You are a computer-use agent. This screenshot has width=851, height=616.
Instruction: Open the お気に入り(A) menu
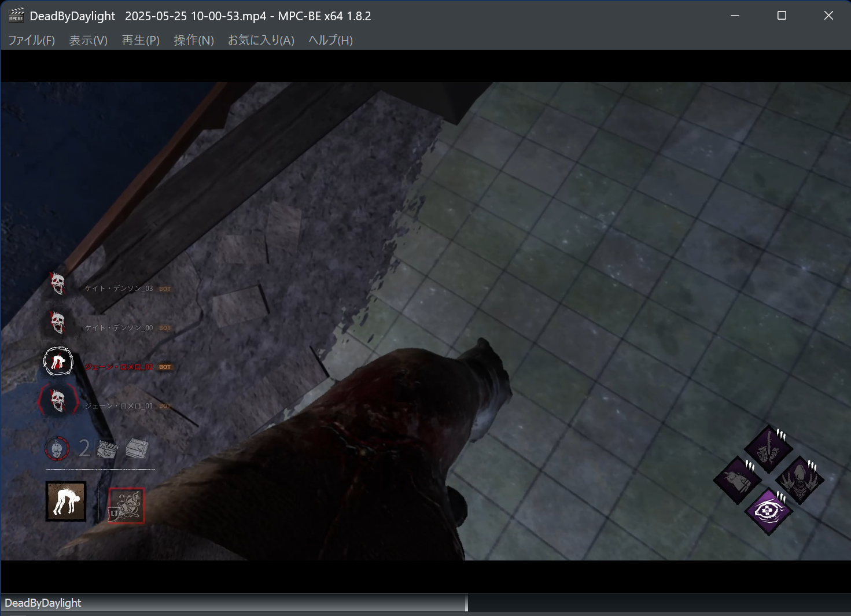[260, 40]
